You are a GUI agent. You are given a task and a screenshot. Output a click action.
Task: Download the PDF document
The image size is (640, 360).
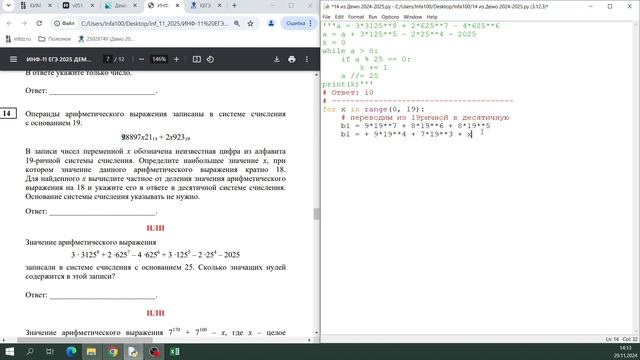276,59
